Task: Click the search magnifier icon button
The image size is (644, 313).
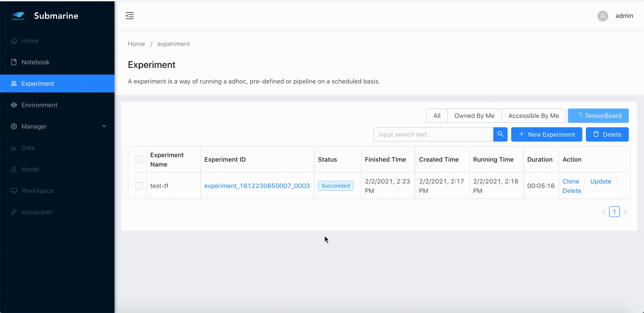Action: pyautogui.click(x=500, y=134)
